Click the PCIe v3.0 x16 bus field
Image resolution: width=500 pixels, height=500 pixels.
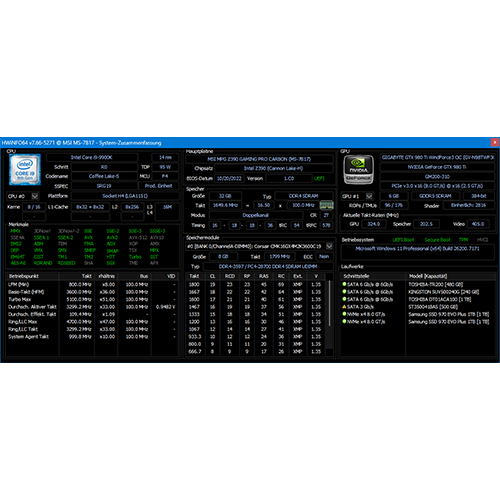click(x=437, y=186)
